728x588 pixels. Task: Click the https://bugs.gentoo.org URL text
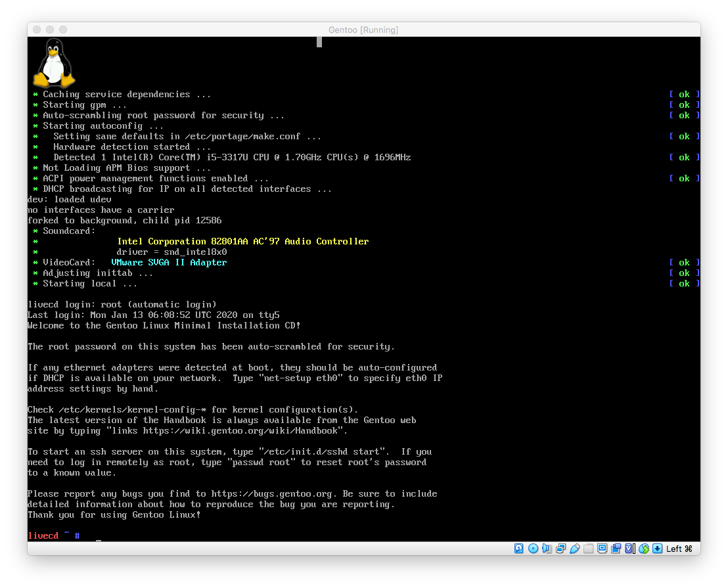point(271,493)
